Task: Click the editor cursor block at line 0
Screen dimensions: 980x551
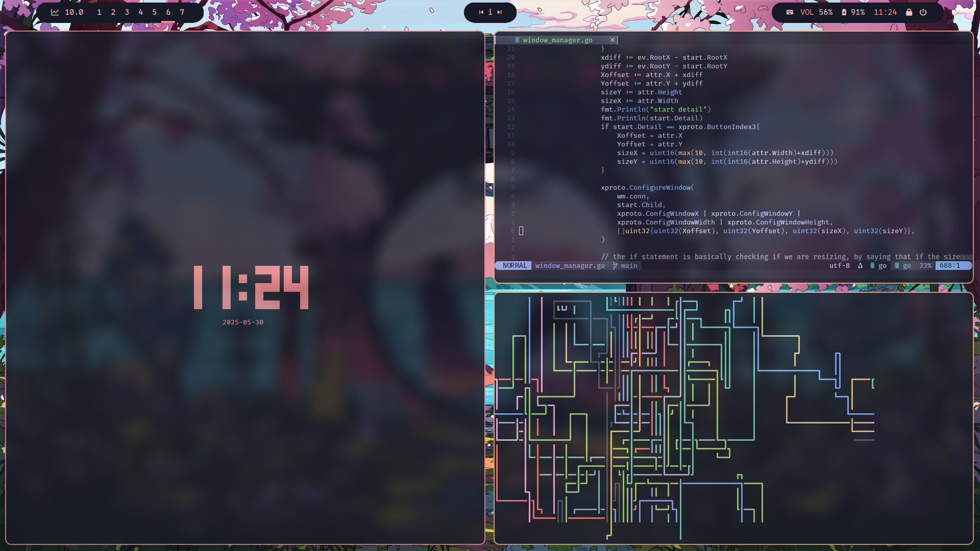Action: click(x=521, y=231)
